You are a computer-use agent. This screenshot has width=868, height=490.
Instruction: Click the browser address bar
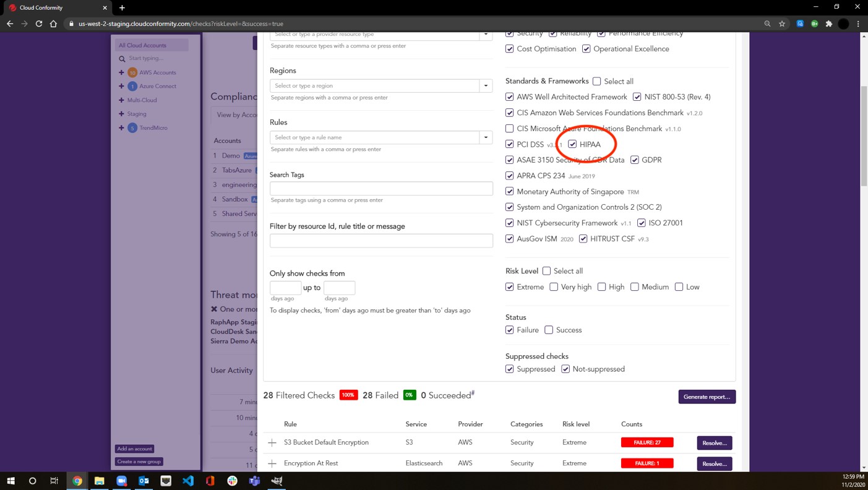click(411, 24)
